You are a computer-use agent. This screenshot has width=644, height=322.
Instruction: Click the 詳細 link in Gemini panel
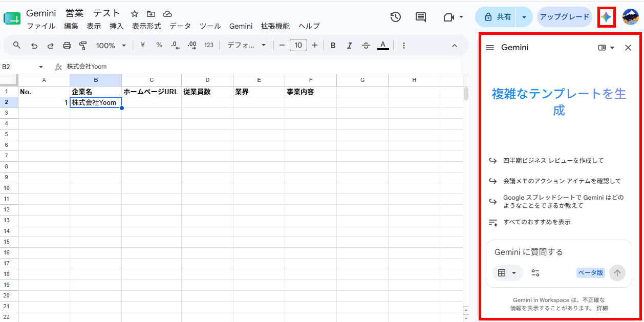602,308
